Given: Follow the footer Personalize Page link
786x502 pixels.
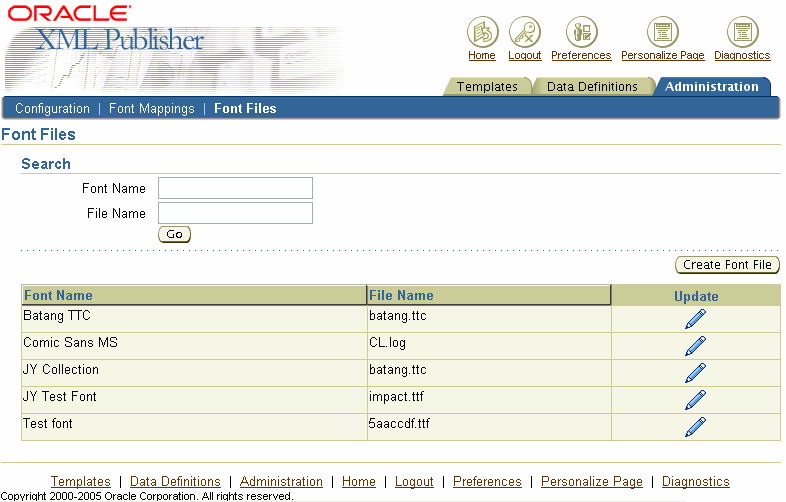Looking at the screenshot, I should click(x=592, y=481).
